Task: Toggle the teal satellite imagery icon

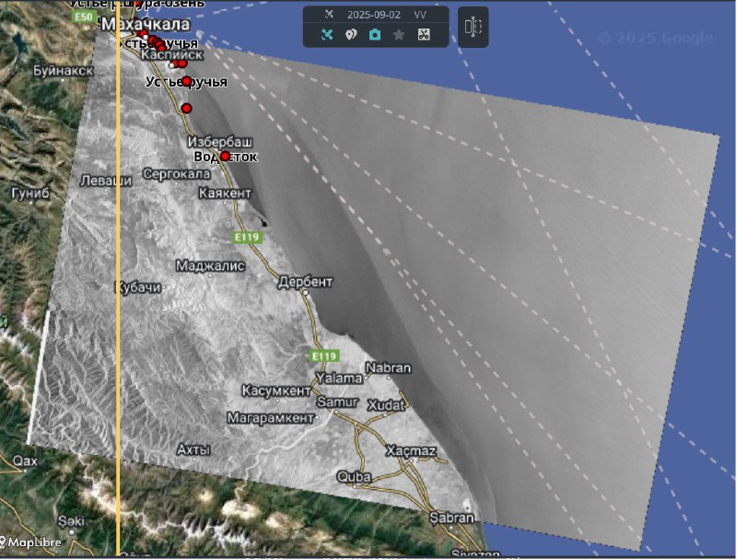Action: coord(327,35)
